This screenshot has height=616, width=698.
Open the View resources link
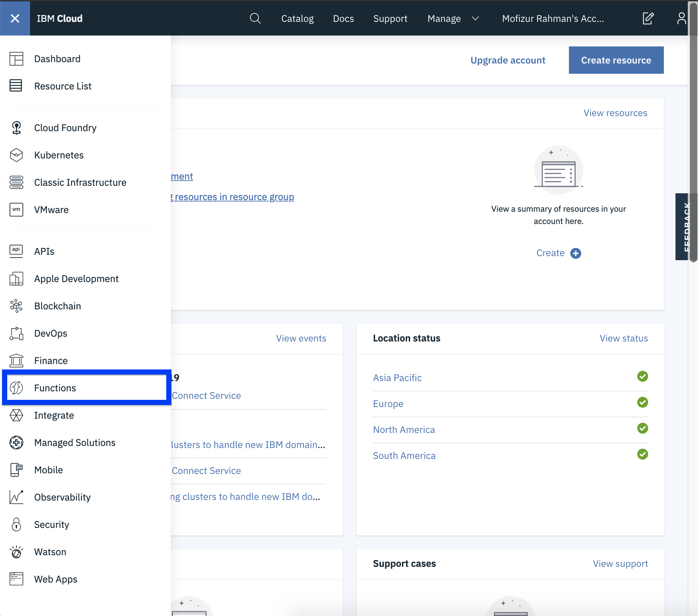click(x=615, y=113)
